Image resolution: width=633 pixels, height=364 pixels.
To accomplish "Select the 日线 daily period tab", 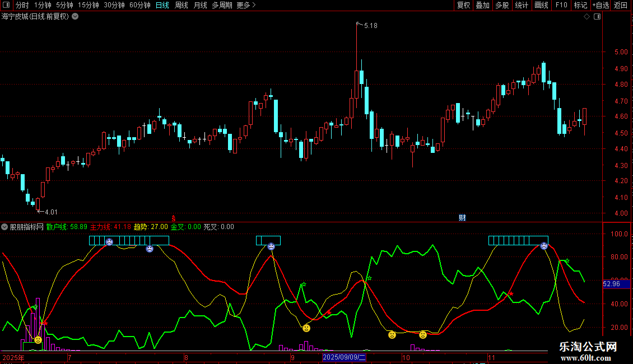I will click(x=162, y=5).
